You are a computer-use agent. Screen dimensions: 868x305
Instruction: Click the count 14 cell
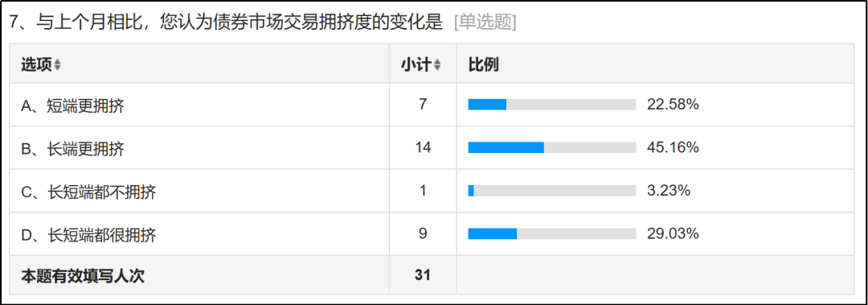coord(423,147)
